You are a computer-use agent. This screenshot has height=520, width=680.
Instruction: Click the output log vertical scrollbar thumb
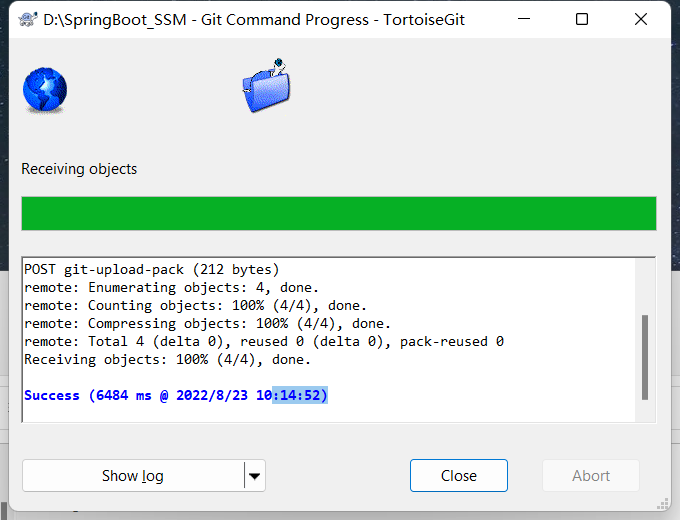pyautogui.click(x=645, y=357)
